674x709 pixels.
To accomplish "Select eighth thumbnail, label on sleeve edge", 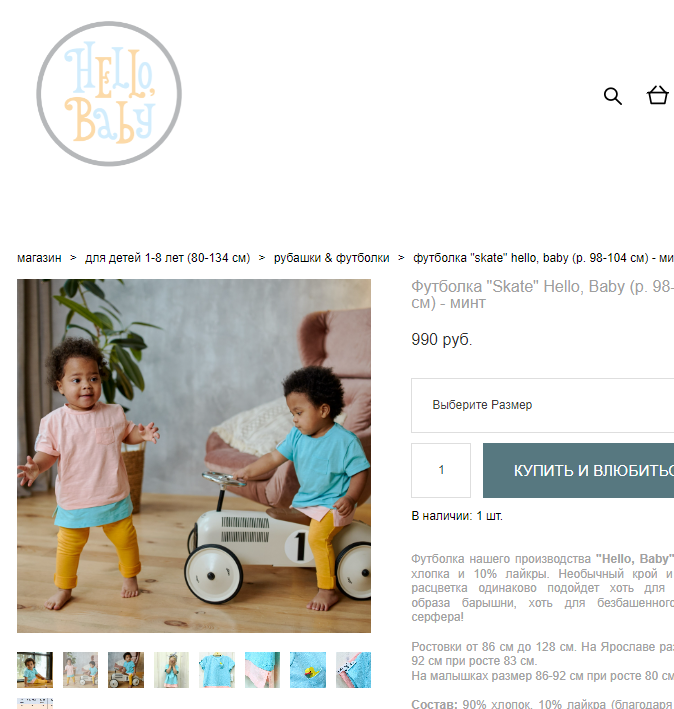I will pyautogui.click(x=353, y=670).
